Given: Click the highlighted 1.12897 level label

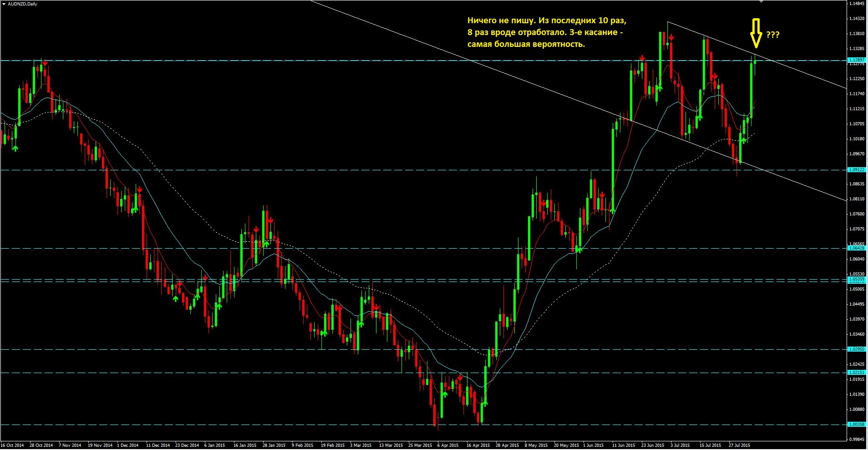Looking at the screenshot, I should coord(857,60).
